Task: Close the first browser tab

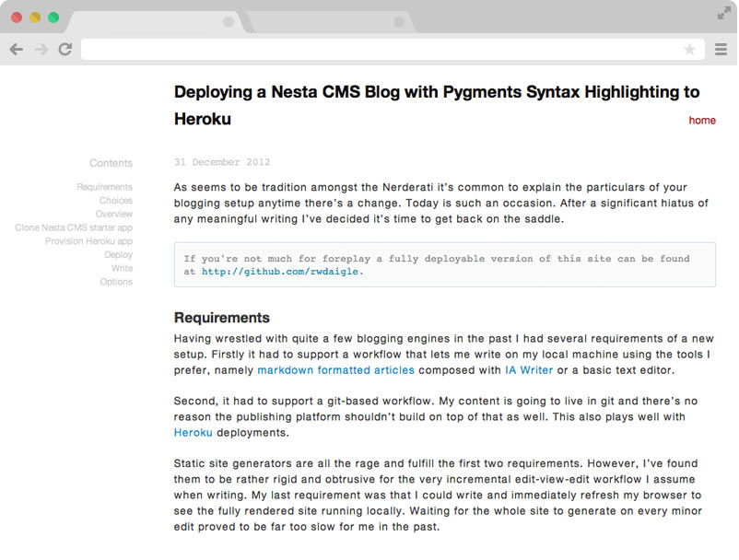Action: pos(229,22)
